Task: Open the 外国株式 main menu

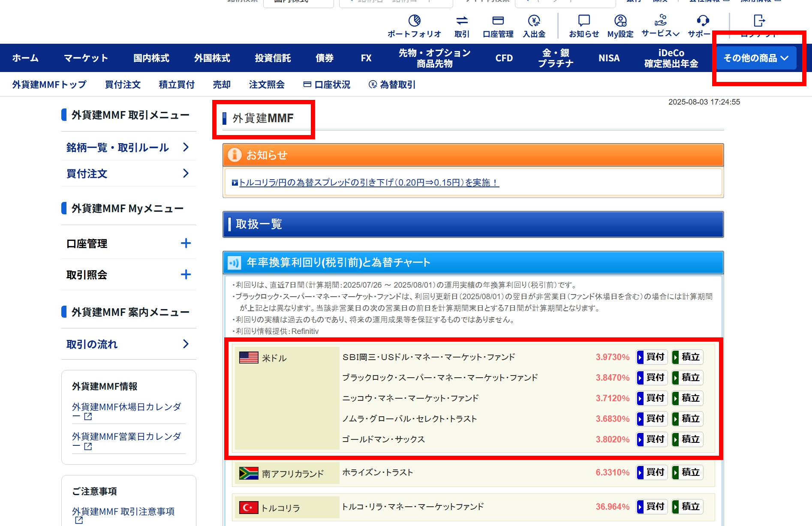Action: 212,58
